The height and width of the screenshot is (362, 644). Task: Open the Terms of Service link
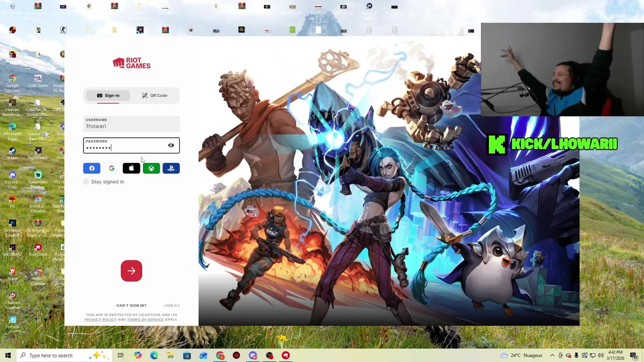point(145,319)
